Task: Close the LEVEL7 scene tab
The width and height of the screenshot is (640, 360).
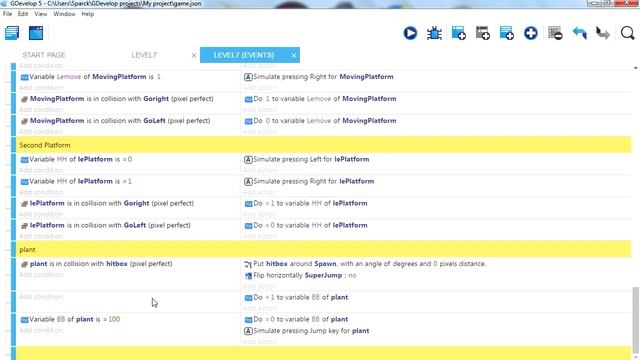Action: (x=194, y=56)
